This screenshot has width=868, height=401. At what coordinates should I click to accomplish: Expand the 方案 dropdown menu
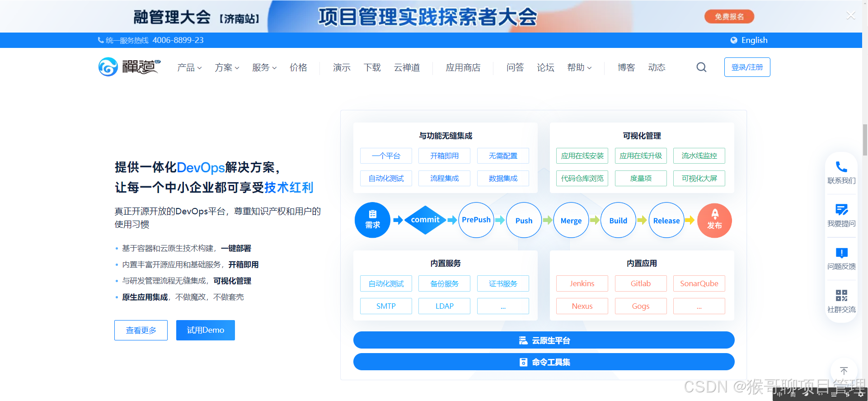coord(227,67)
